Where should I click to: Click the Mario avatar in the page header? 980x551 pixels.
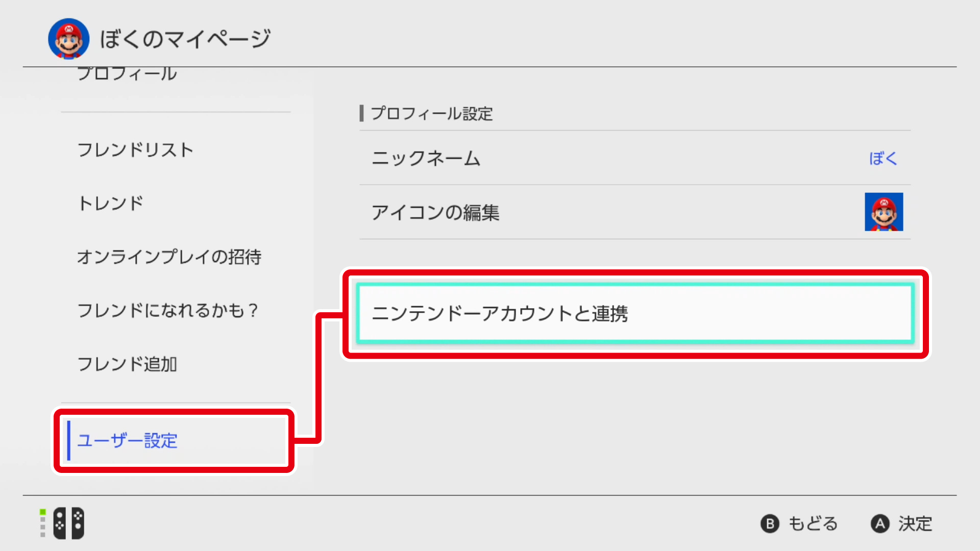click(68, 39)
